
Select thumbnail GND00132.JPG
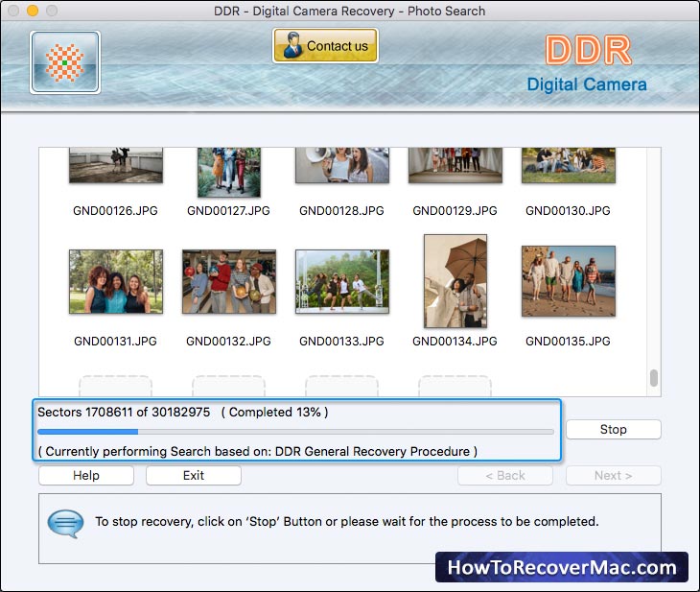pos(229,281)
